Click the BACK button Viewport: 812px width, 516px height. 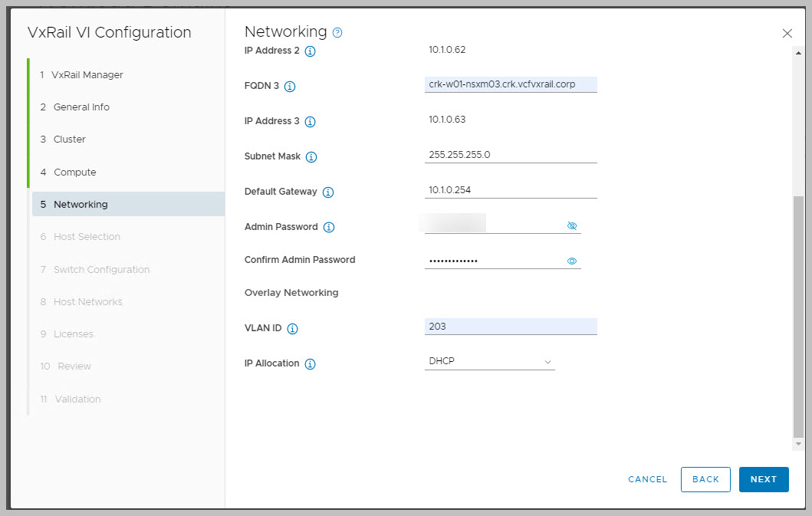point(705,479)
